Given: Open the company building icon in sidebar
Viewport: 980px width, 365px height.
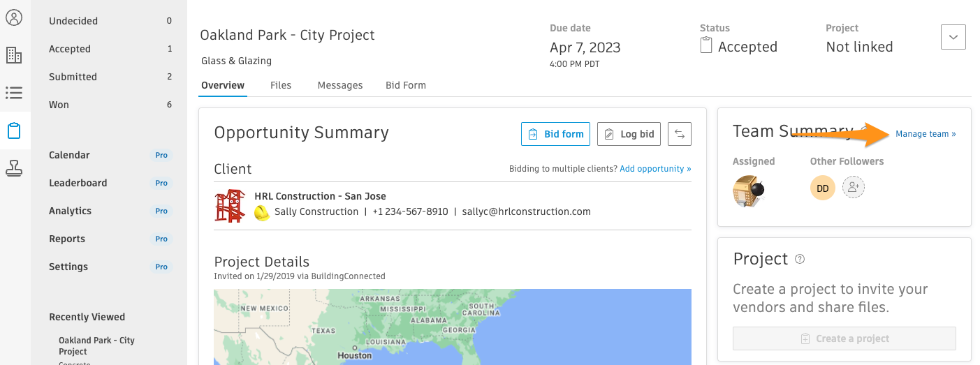Looking at the screenshot, I should point(14,55).
